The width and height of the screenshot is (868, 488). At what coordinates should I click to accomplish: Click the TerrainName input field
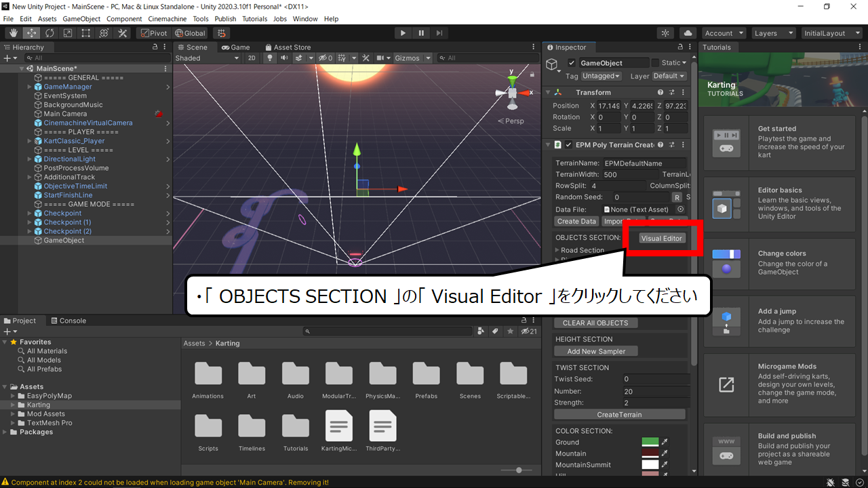pyautogui.click(x=645, y=163)
